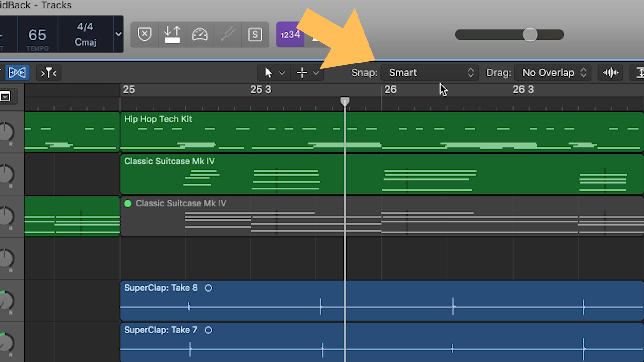The height and width of the screenshot is (362, 644).
Task: Click the Replace mode X button
Action: (x=145, y=34)
